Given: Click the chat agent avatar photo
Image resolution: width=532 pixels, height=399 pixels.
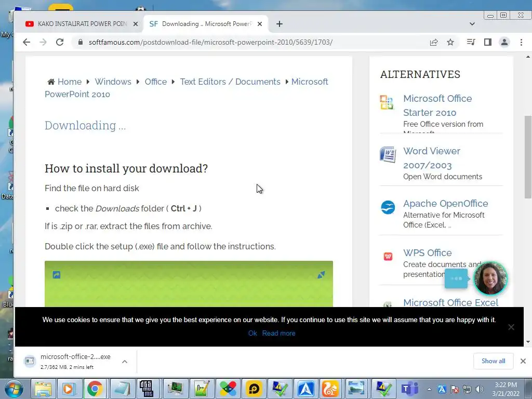Looking at the screenshot, I should [490, 278].
